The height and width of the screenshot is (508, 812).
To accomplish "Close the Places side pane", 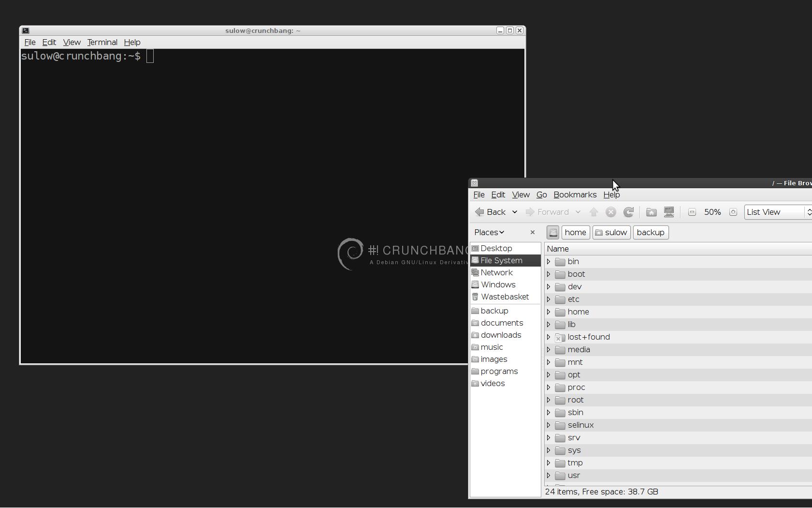I will coord(533,232).
